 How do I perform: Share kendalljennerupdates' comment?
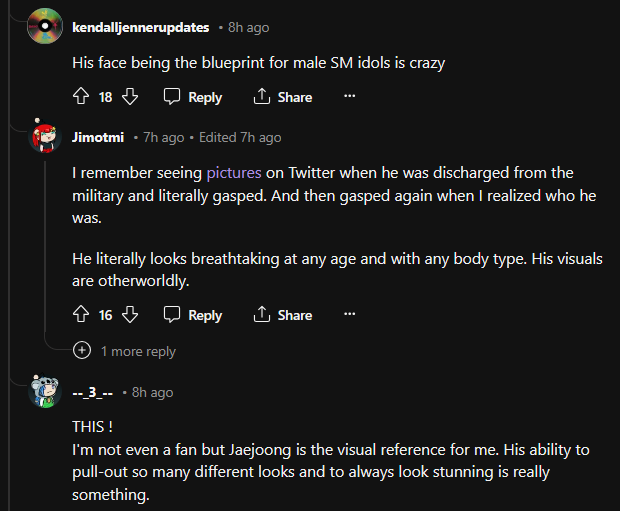tap(283, 97)
